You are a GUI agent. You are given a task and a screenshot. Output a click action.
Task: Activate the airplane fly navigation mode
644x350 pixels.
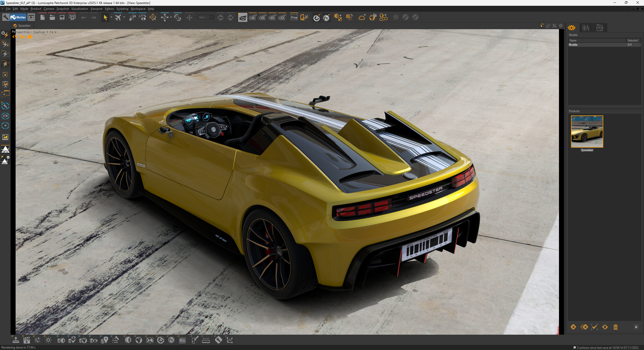point(118,17)
